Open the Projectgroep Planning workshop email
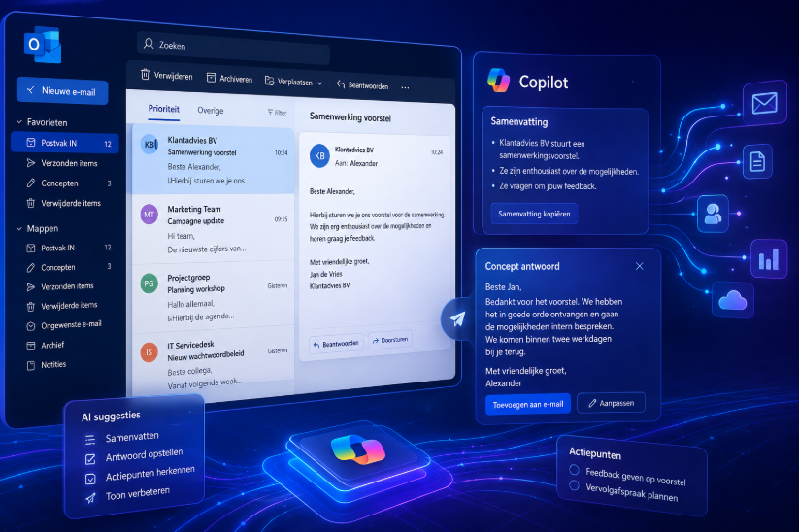799x532 pixels. point(213,296)
